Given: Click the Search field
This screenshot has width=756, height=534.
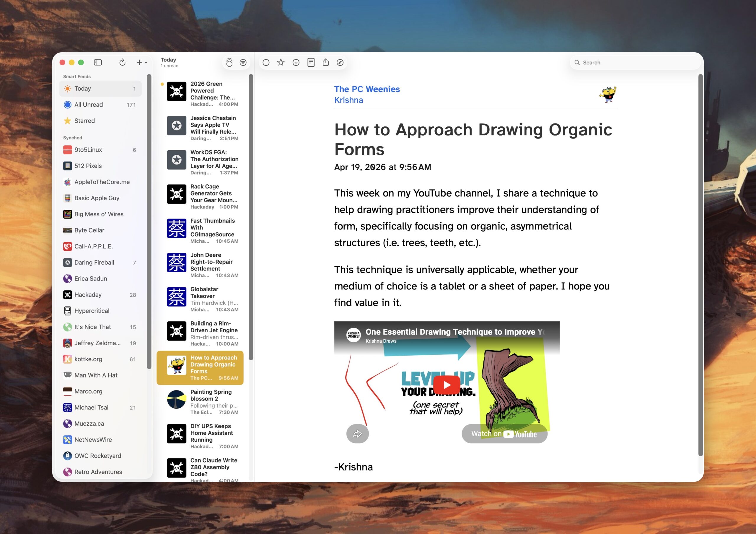Looking at the screenshot, I should 636,63.
